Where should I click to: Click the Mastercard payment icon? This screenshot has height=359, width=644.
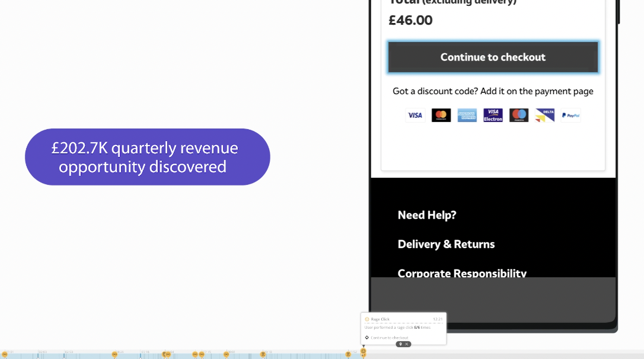point(441,115)
